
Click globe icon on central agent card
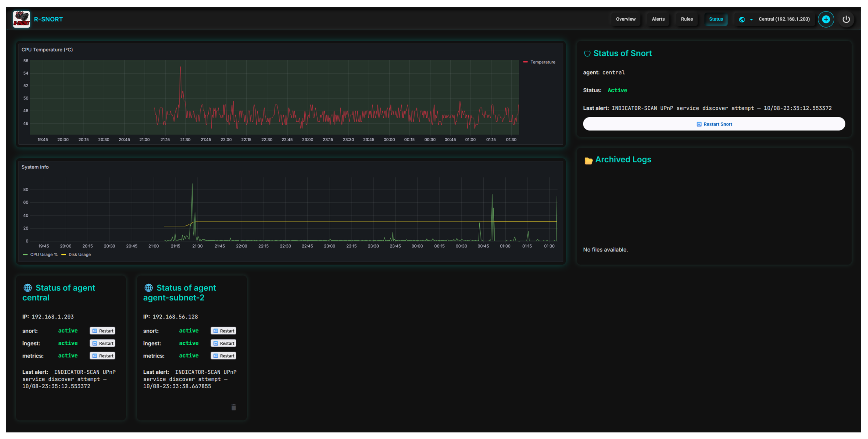[x=28, y=288]
